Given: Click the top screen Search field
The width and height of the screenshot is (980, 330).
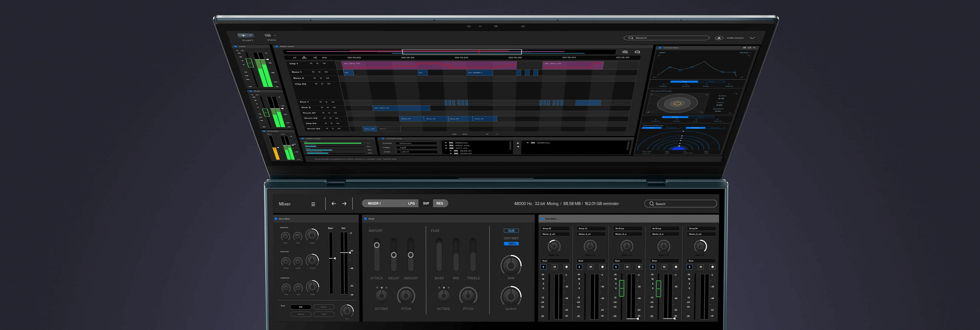Looking at the screenshot, I should [x=667, y=38].
